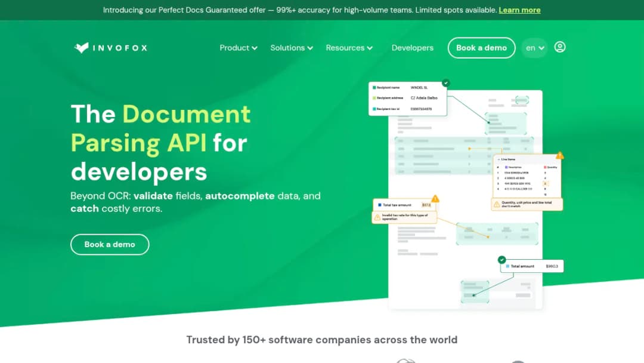
Task: Click the 'Document Parsing API' headline text
Action: tap(160, 128)
